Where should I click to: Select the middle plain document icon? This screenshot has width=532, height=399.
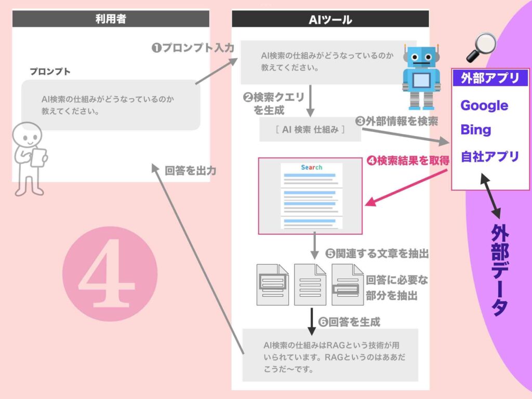click(x=310, y=285)
